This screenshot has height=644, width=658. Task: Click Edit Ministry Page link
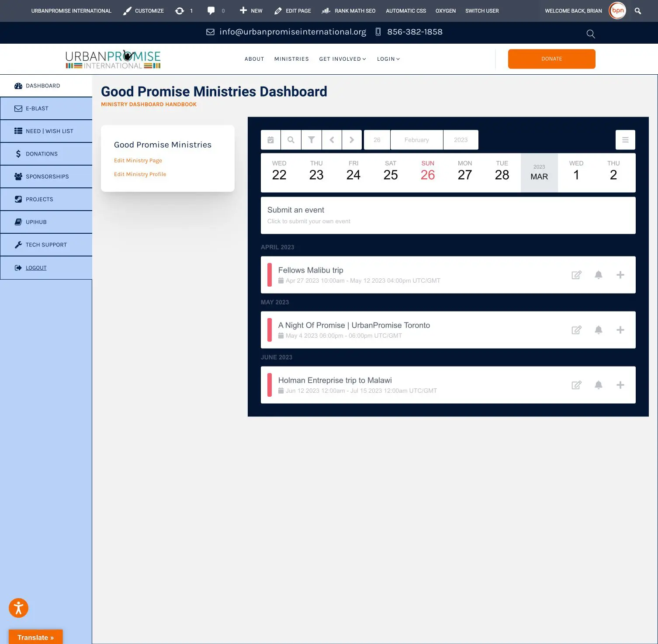138,160
